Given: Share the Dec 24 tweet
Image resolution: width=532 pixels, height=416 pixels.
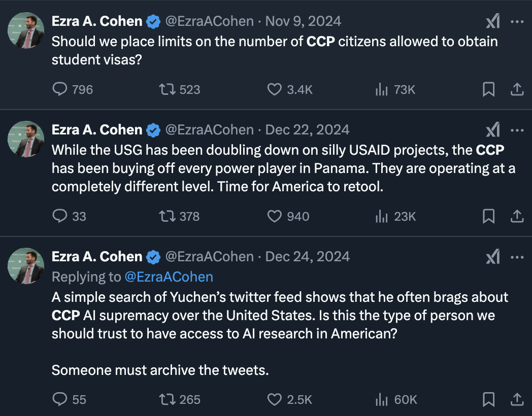Looking at the screenshot, I should (x=517, y=400).
